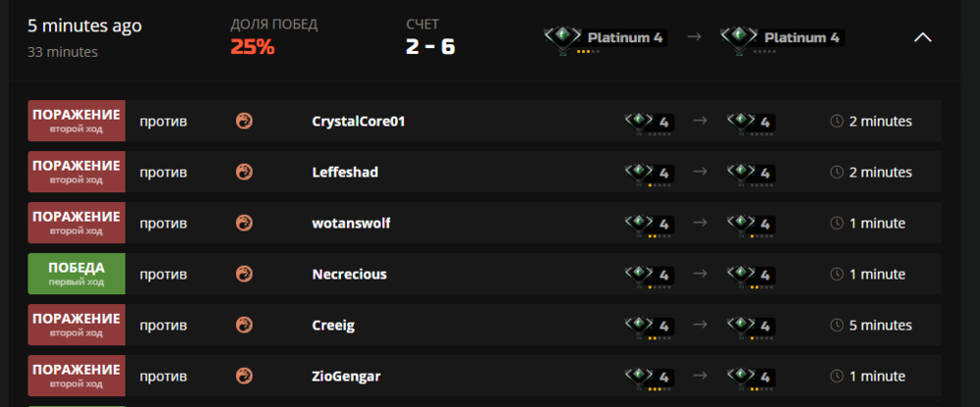Image resolution: width=980 pixels, height=407 pixels.
Task: Click ending Platinum 4 rank badge in header
Action: tap(781, 38)
